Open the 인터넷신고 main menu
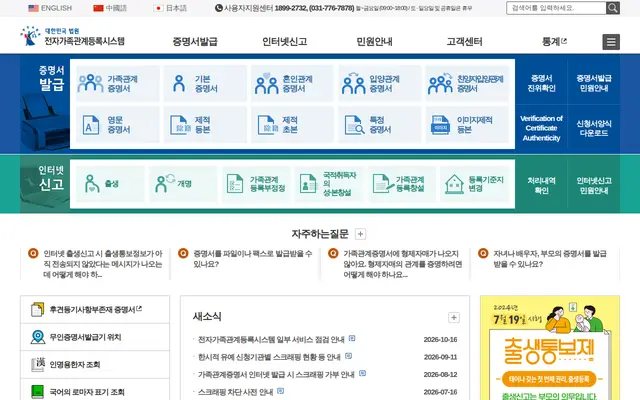 (x=284, y=41)
